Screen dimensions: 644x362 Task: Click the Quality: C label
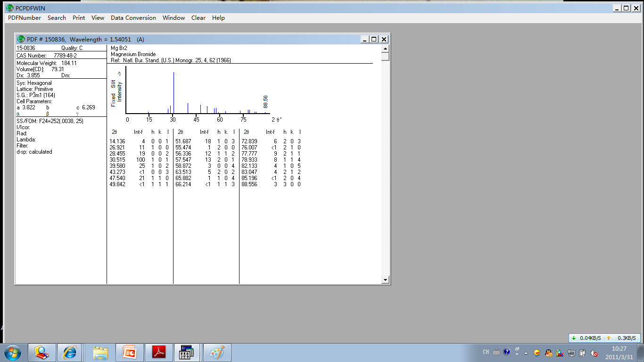72,48
